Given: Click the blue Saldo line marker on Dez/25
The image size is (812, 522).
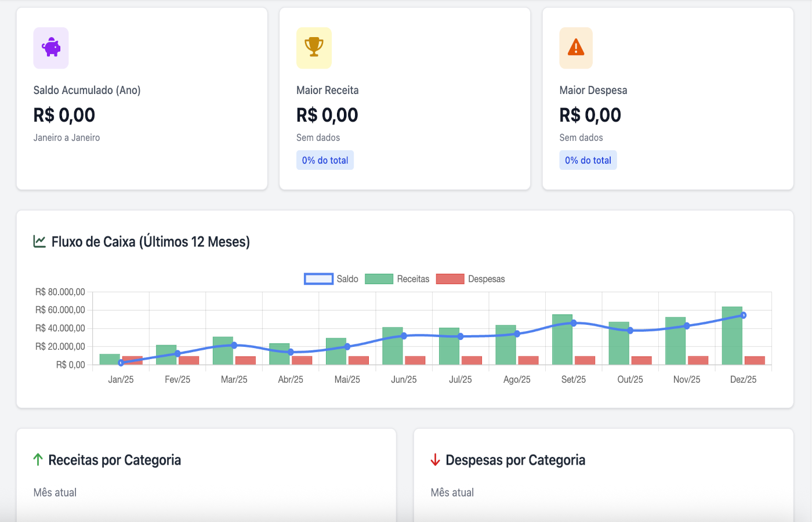Looking at the screenshot, I should tap(743, 315).
